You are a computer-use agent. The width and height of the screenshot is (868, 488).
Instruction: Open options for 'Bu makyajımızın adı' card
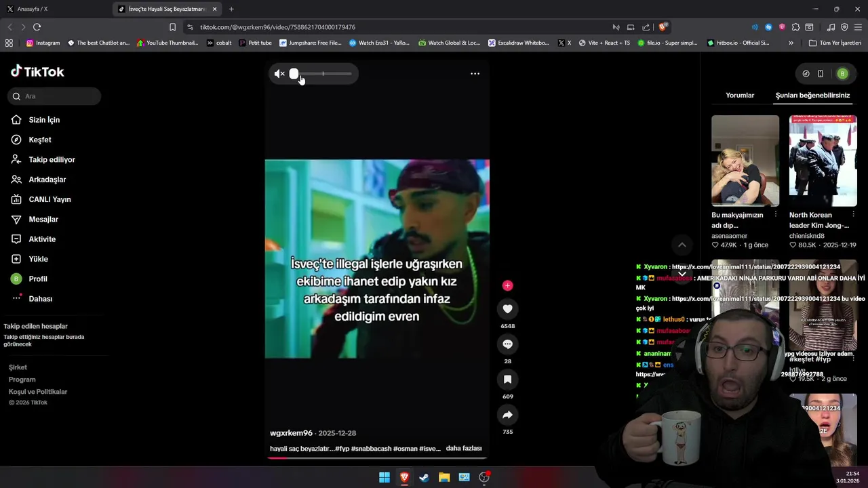(776, 214)
